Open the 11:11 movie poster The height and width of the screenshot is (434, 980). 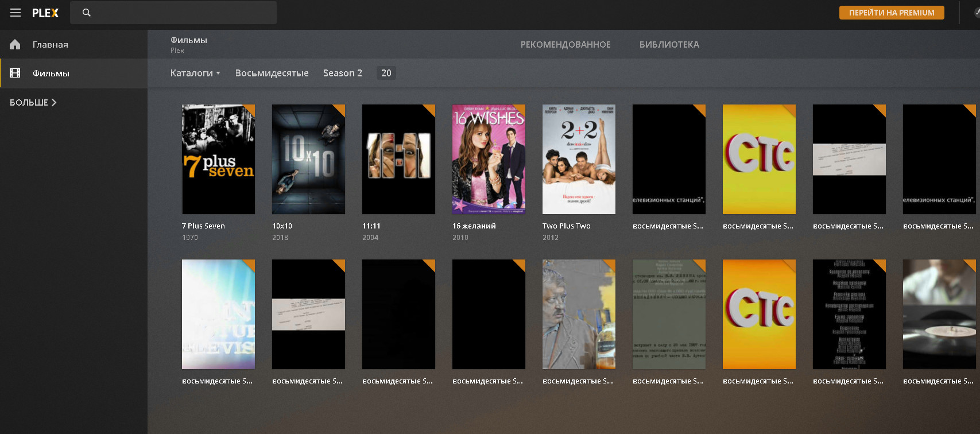click(x=398, y=159)
